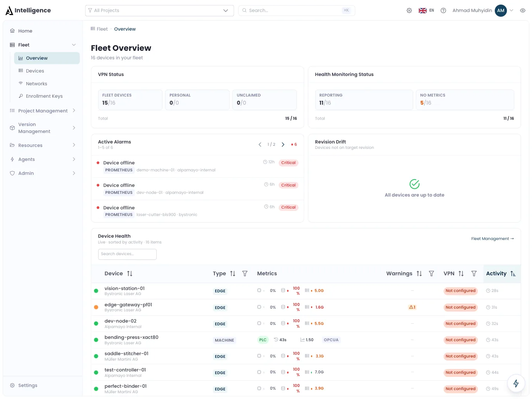The width and height of the screenshot is (532, 399).
Task: Click the lightning bolt floating button
Action: (516, 383)
